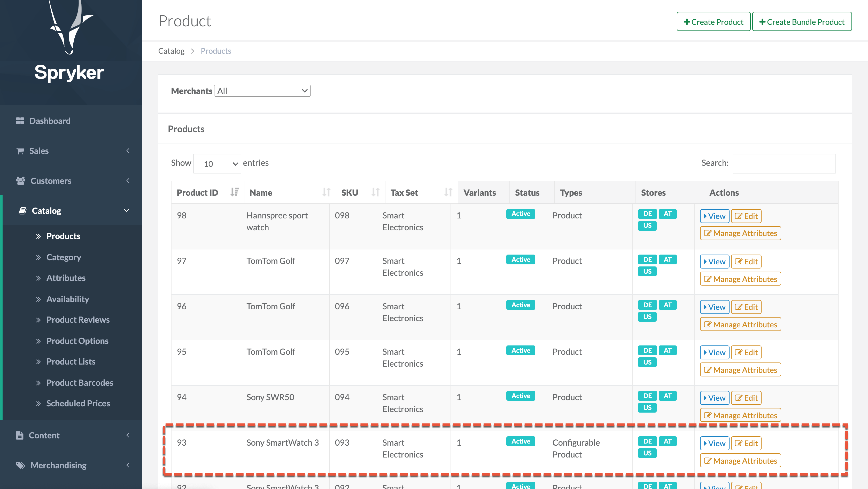Click the Spryker logo
Screen dimensions: 868x489
coord(69,41)
